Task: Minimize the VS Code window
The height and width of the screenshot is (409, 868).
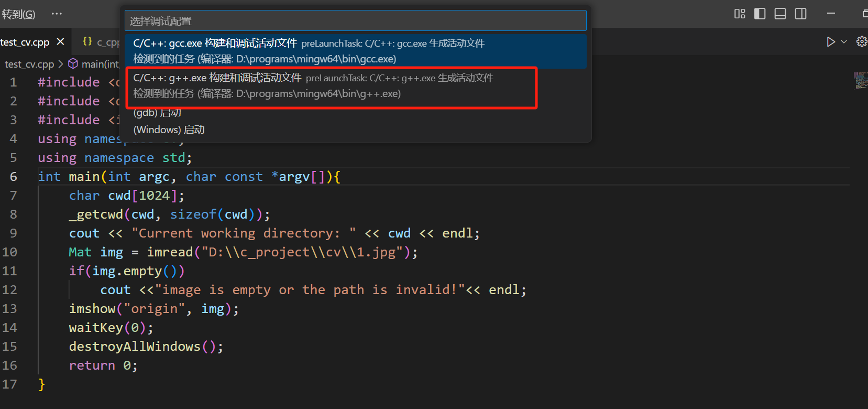Action: (x=831, y=14)
